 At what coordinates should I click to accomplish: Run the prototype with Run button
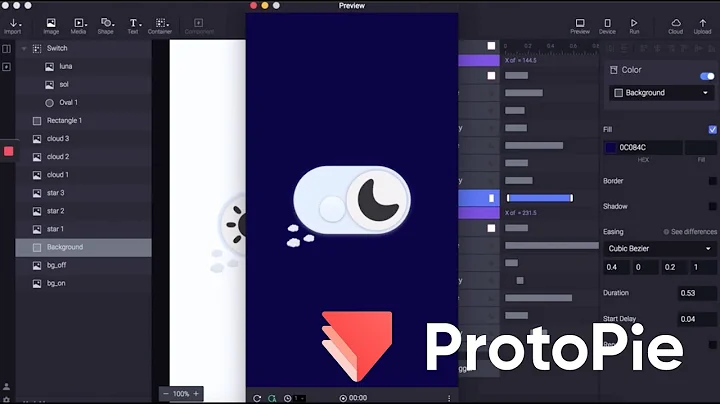point(634,26)
